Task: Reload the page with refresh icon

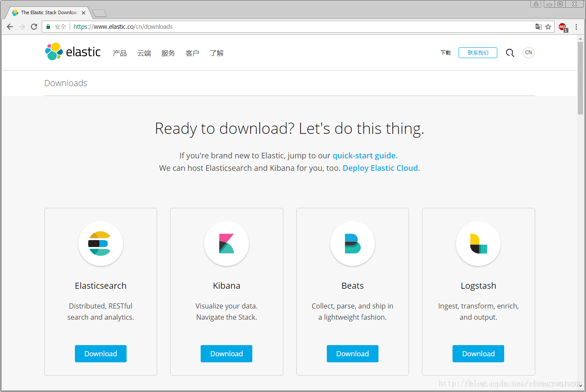Action: 34,27
